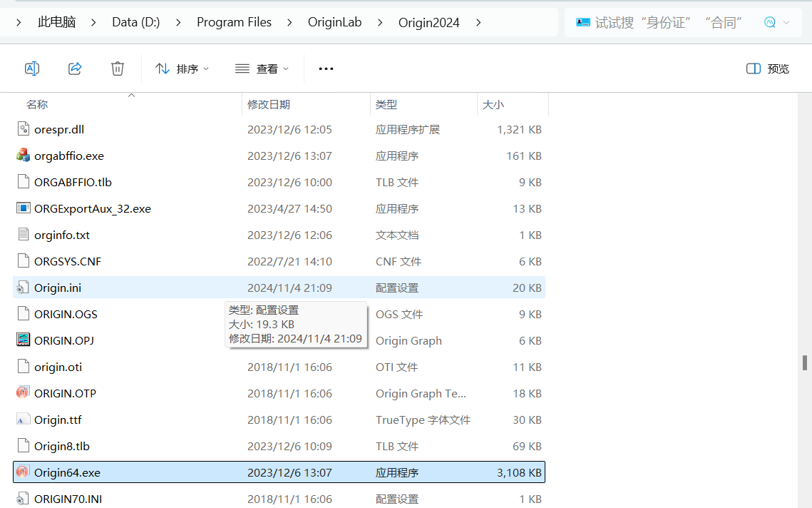Screen dimensions: 812x508
Task: Click Origin Graph type of ORIGIN.OPJ
Action: (x=408, y=341)
